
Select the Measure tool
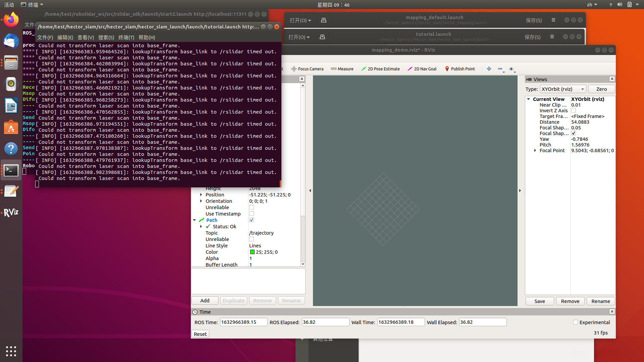tap(342, 69)
